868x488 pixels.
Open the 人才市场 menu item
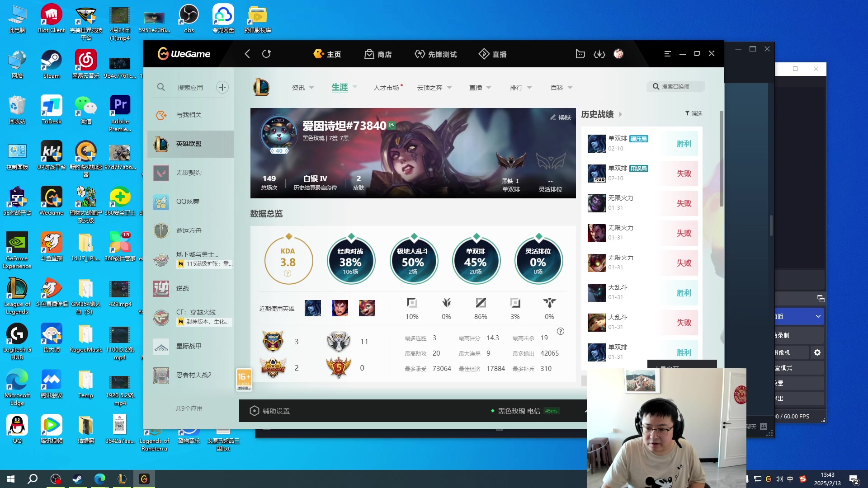click(x=387, y=88)
